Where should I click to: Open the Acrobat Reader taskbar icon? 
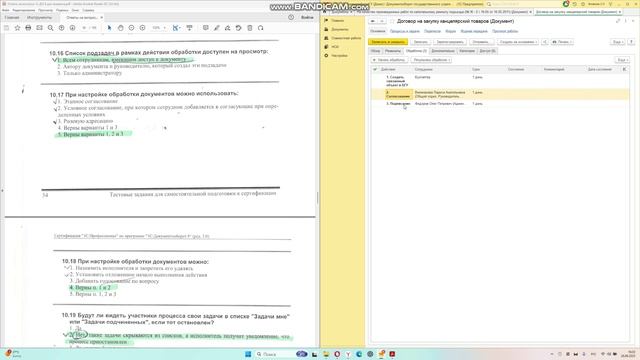[392, 354]
